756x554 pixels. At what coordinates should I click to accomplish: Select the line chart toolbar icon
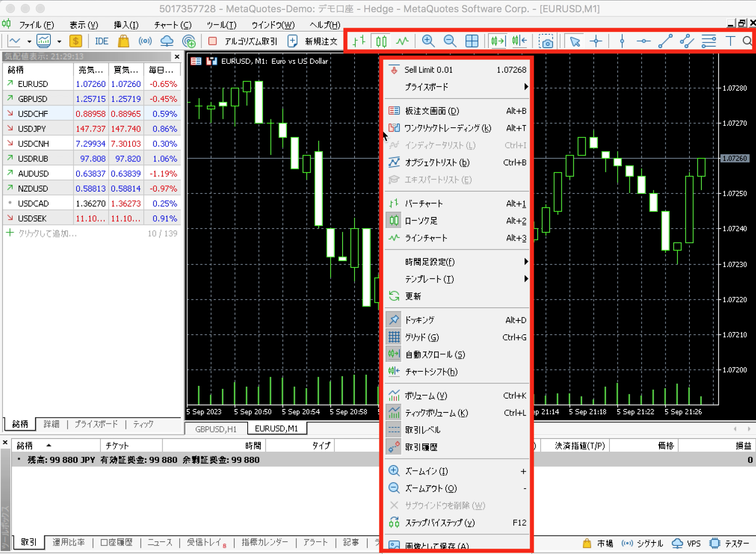(x=403, y=41)
